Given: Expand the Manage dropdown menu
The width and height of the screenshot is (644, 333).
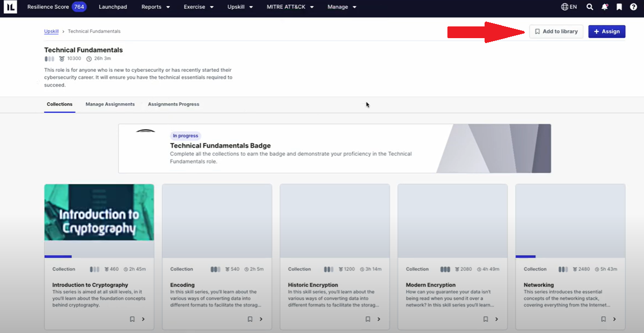Looking at the screenshot, I should tap(342, 7).
